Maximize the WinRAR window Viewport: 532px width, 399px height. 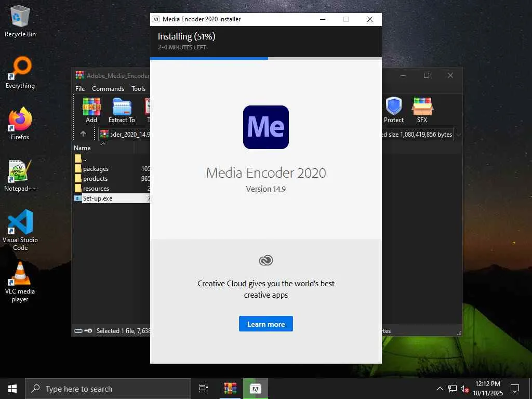[x=427, y=75]
